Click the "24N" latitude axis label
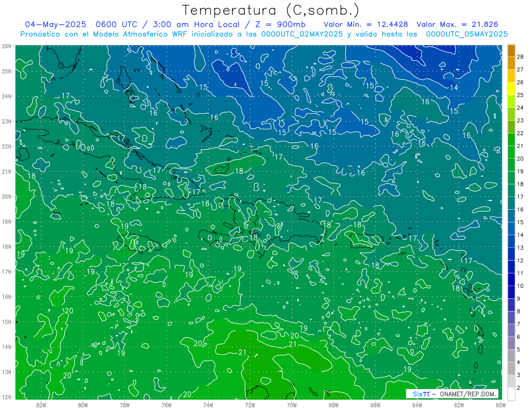532x411 pixels. click(7, 96)
